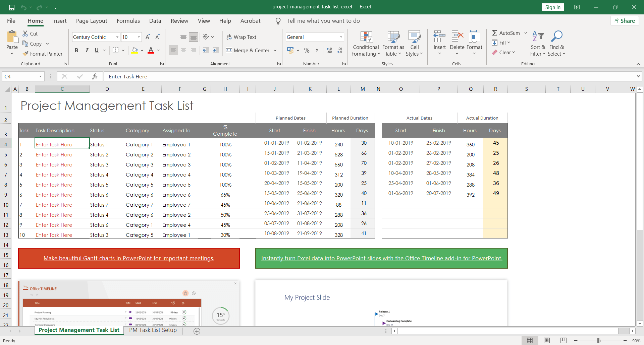Open the Find & Select magnifier tool
644x345 pixels.
coord(556,36)
